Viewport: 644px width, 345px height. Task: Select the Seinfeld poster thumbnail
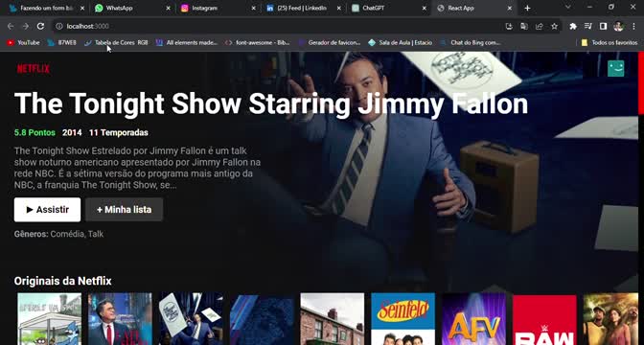click(402, 319)
